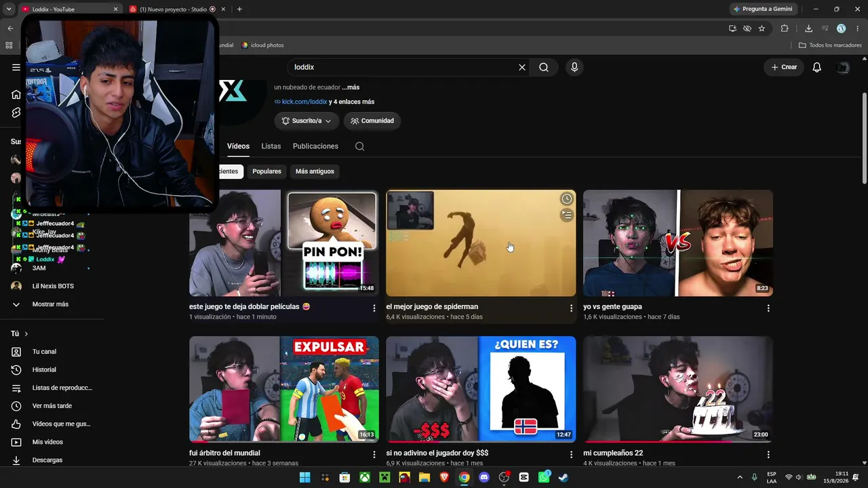Expand the Tú section chevron
The width and height of the screenshot is (868, 488).
pos(26,333)
